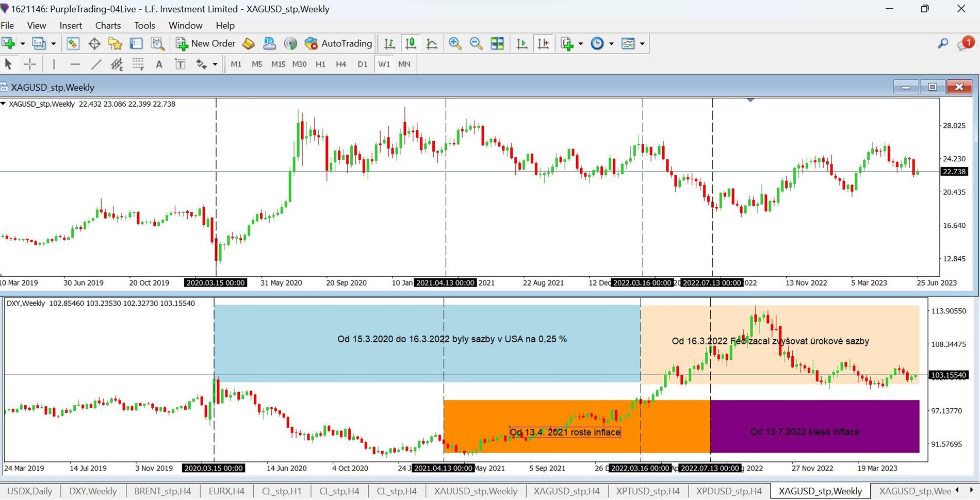Expand the New Chart dropdown arrow
The width and height of the screenshot is (980, 500).
[x=22, y=44]
